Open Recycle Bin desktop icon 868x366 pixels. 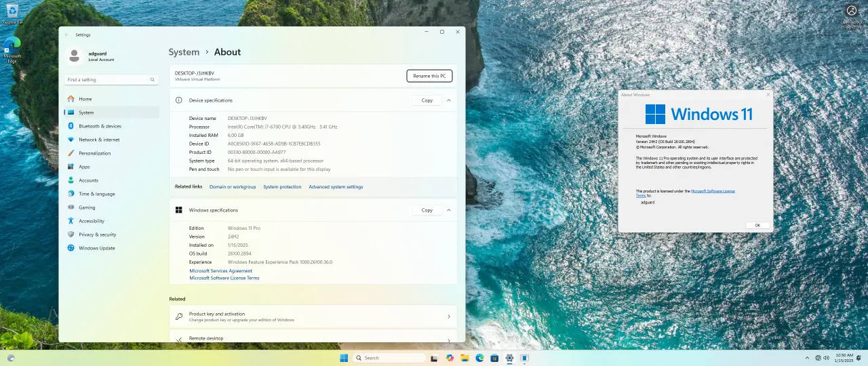click(x=12, y=14)
